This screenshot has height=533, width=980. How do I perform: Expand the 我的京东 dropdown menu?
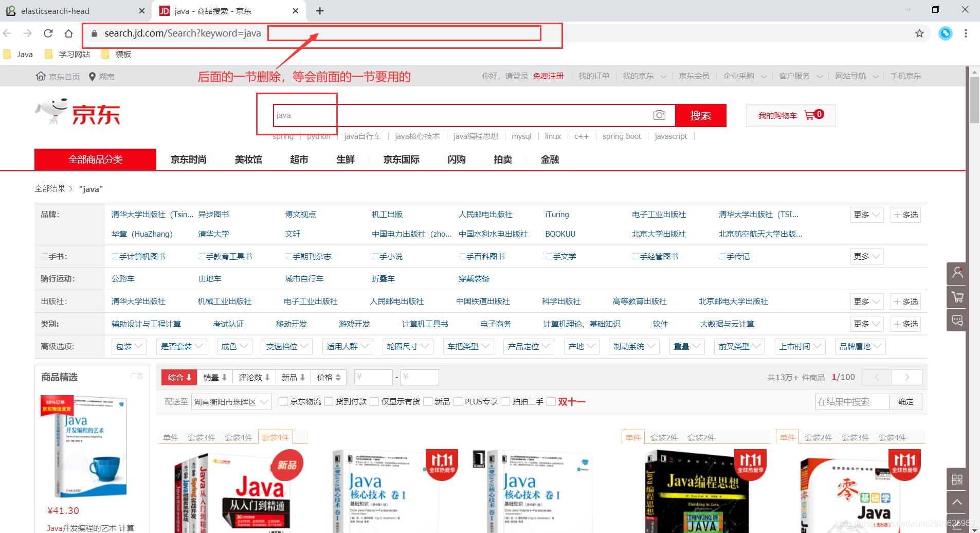pos(644,76)
